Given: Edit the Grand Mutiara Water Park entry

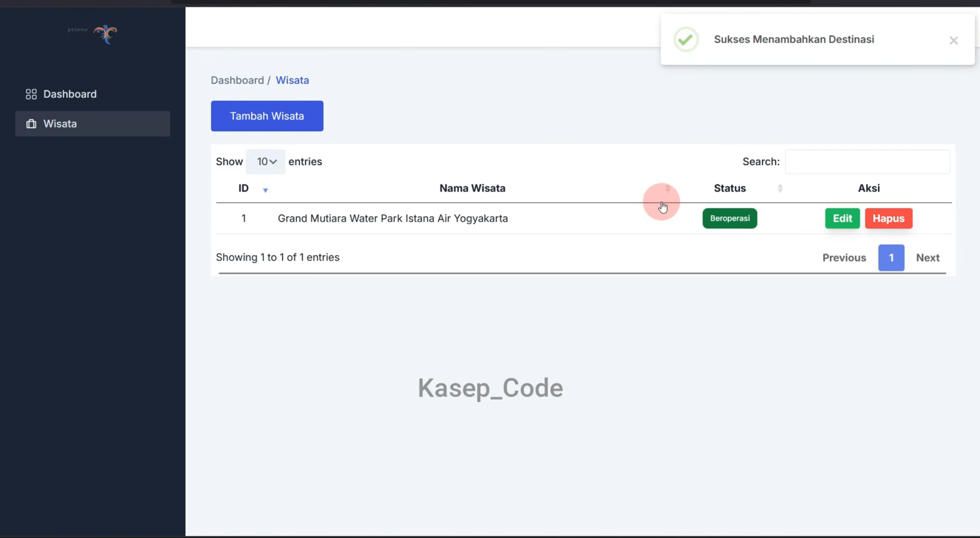Looking at the screenshot, I should (x=842, y=218).
